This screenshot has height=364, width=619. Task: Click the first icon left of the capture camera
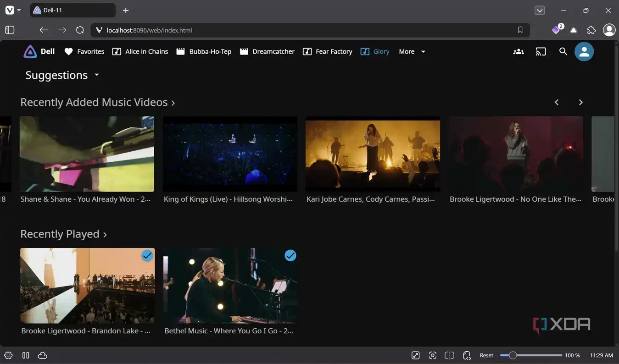point(415,355)
